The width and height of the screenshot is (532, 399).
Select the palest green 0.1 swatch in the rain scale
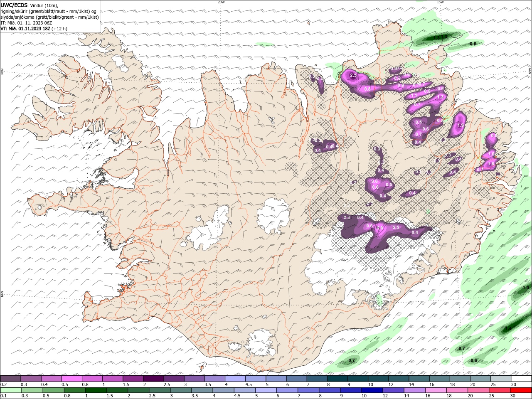pos(11,390)
